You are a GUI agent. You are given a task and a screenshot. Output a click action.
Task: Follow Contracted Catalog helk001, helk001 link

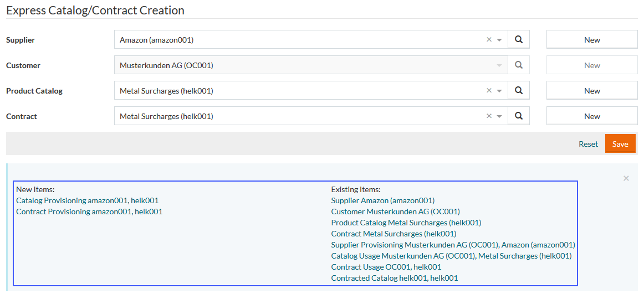click(394, 278)
